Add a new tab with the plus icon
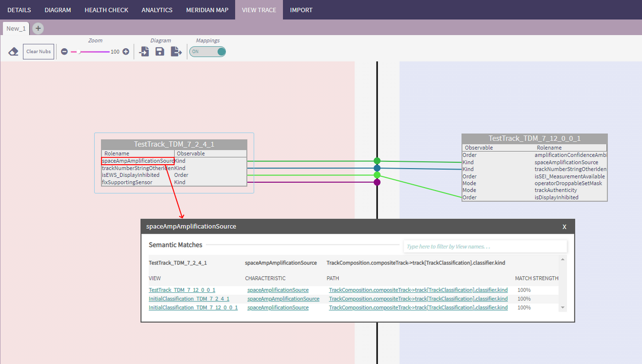 click(39, 28)
